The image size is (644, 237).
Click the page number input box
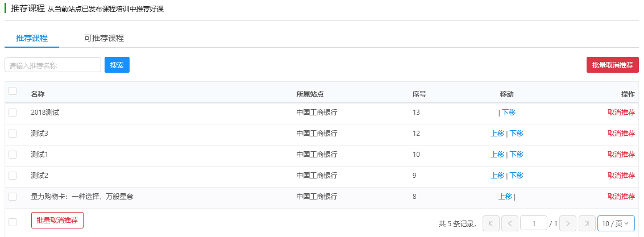[x=534, y=224]
